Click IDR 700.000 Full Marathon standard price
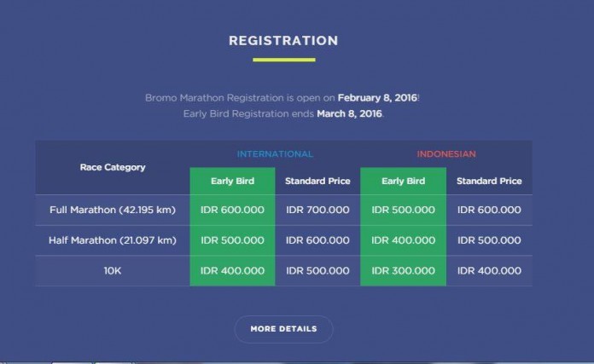 [317, 210]
